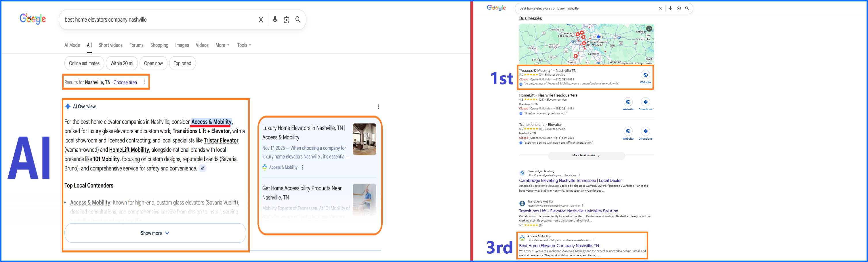Click microphone icon on Businesses results page
This screenshot has width=868, height=262.
(x=671, y=8)
